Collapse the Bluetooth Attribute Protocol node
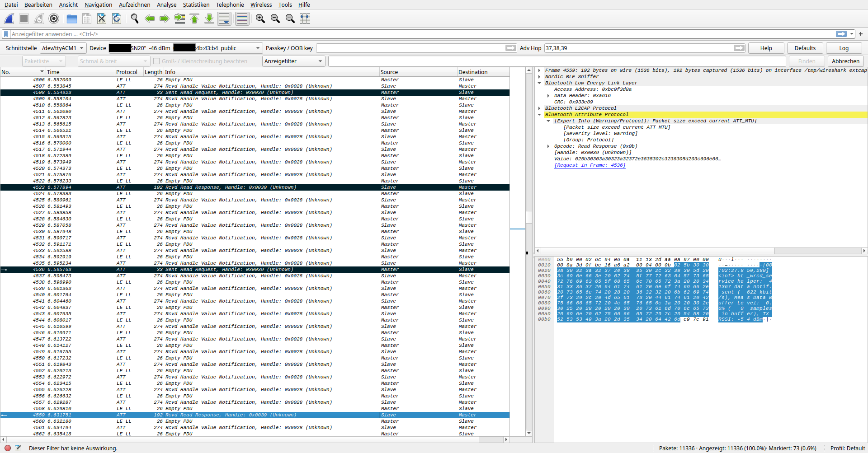 (539, 114)
